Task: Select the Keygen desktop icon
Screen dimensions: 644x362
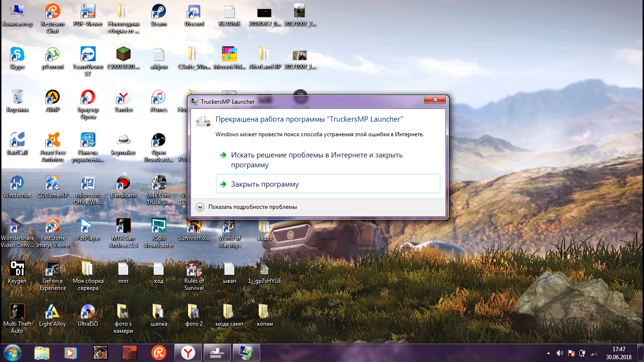Action: click(x=17, y=273)
